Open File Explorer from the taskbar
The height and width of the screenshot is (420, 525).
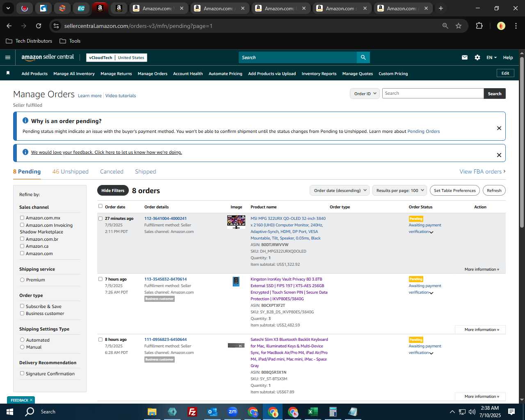(152, 412)
